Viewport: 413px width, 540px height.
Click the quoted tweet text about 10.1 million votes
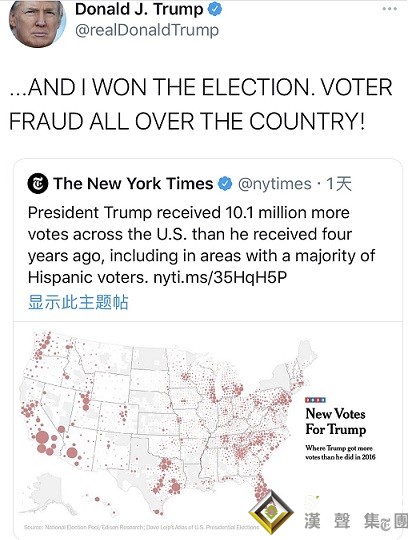tap(202, 245)
